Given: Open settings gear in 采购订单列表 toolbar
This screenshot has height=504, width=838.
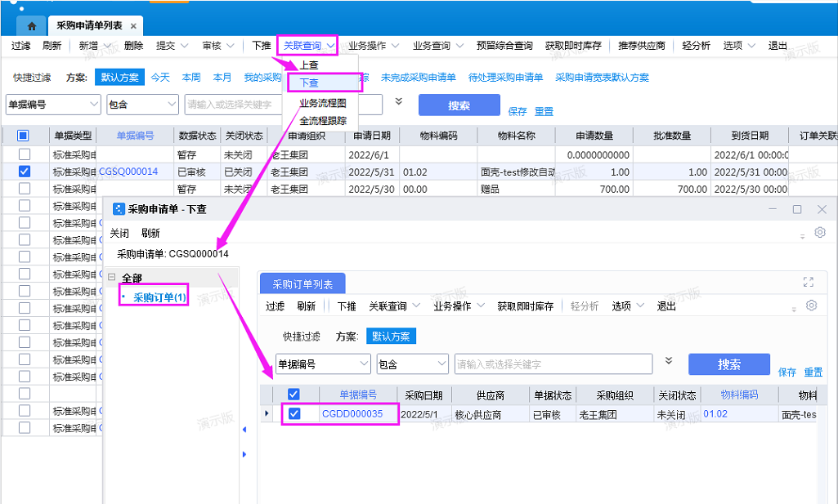Looking at the screenshot, I should 811,305.
